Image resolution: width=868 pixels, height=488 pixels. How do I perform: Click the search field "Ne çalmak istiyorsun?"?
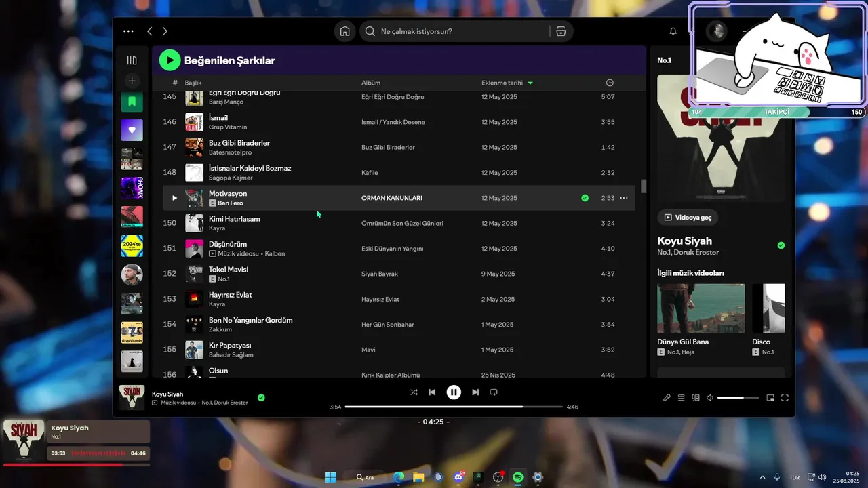click(454, 31)
